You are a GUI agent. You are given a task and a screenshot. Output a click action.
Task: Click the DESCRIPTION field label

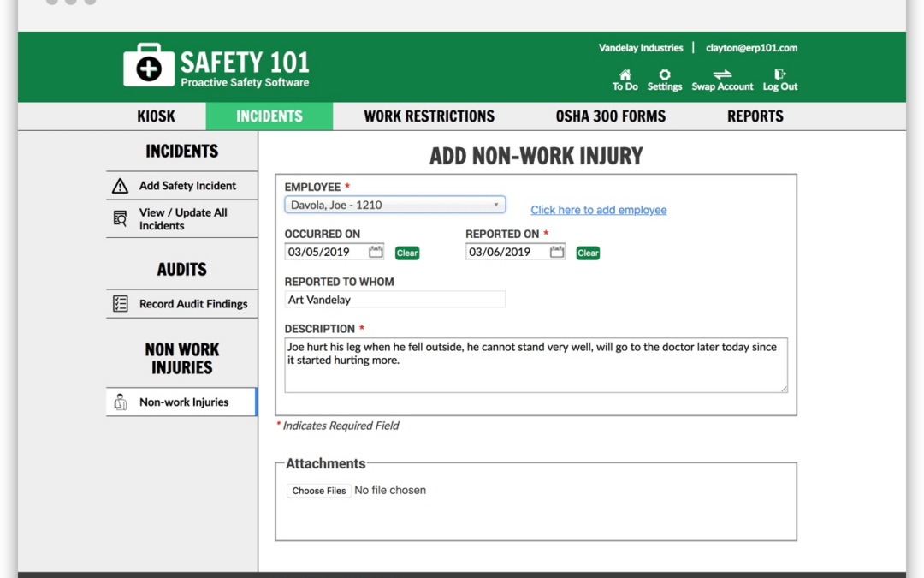tap(319, 329)
